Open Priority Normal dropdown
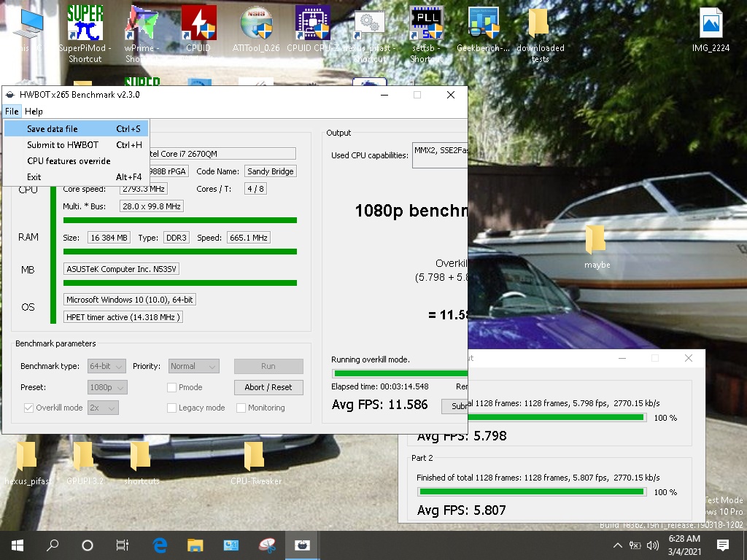The image size is (747, 560). click(193, 366)
